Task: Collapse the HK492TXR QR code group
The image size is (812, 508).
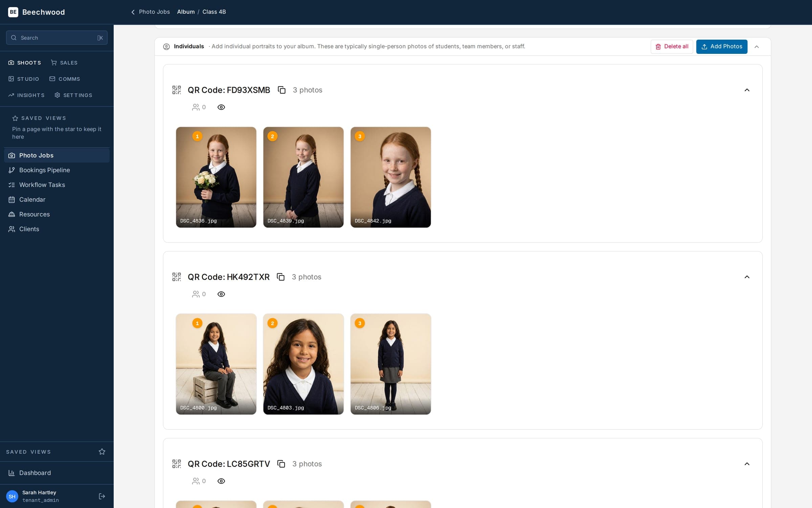Action: [x=747, y=277]
